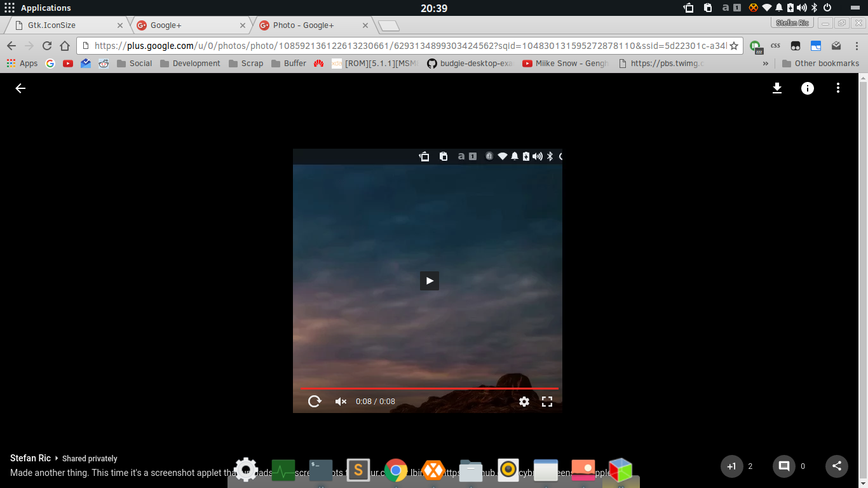The width and height of the screenshot is (868, 488).
Task: Unmute the video with the speaker icon
Action: (341, 401)
